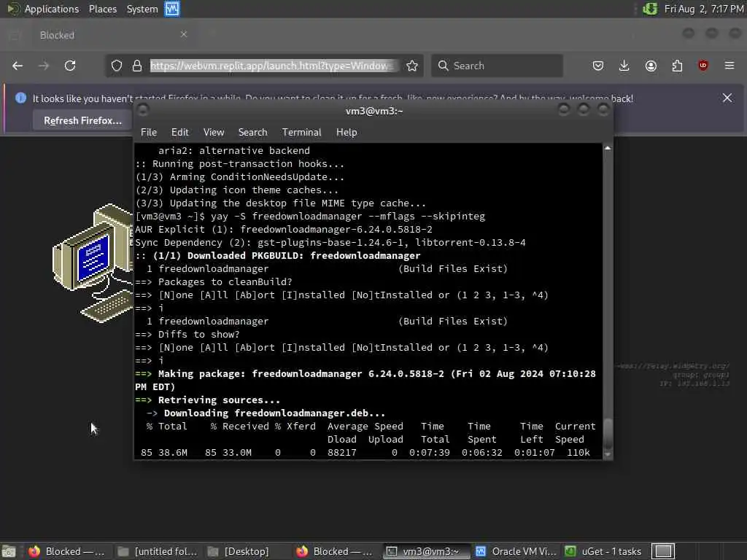Open terminal Help menu
The height and width of the screenshot is (560, 747).
[x=347, y=133]
